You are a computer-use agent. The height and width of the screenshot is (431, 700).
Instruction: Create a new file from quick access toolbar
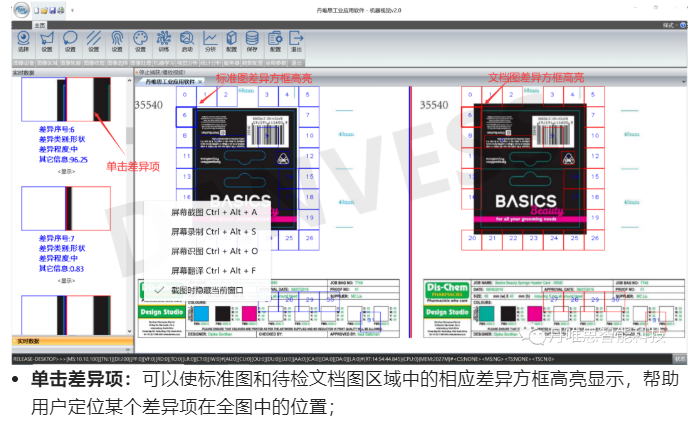click(37, 10)
